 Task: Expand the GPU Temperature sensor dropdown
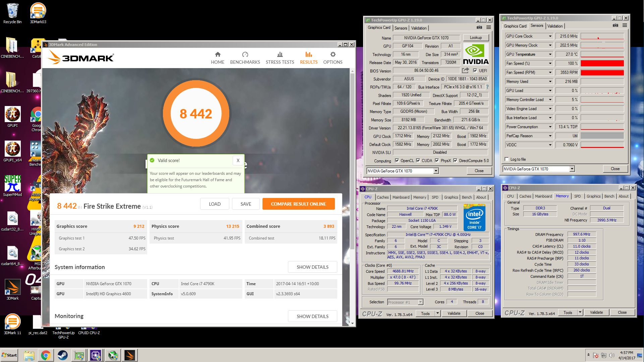point(550,54)
